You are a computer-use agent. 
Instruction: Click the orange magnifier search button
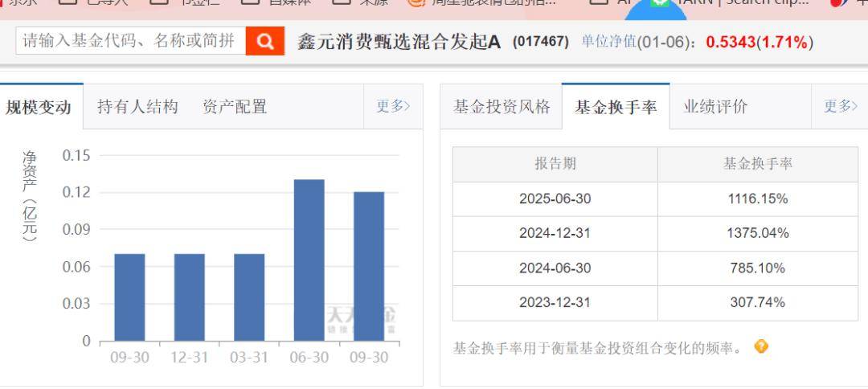(264, 41)
